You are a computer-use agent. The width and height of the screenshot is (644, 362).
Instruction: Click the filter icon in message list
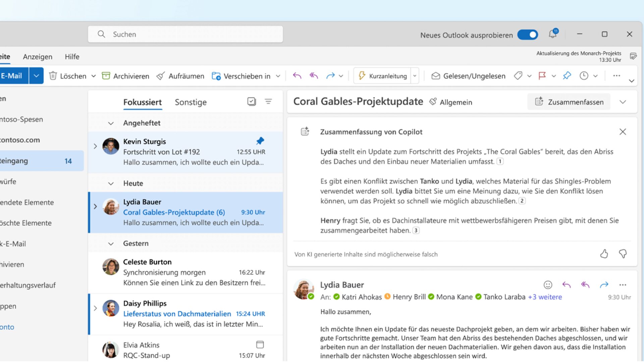pyautogui.click(x=268, y=101)
